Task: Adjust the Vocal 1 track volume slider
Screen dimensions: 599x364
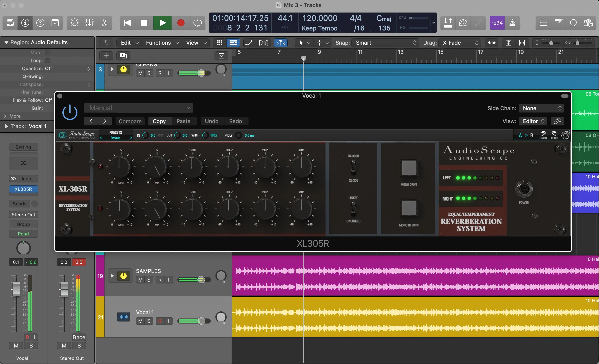Action: click(x=201, y=321)
